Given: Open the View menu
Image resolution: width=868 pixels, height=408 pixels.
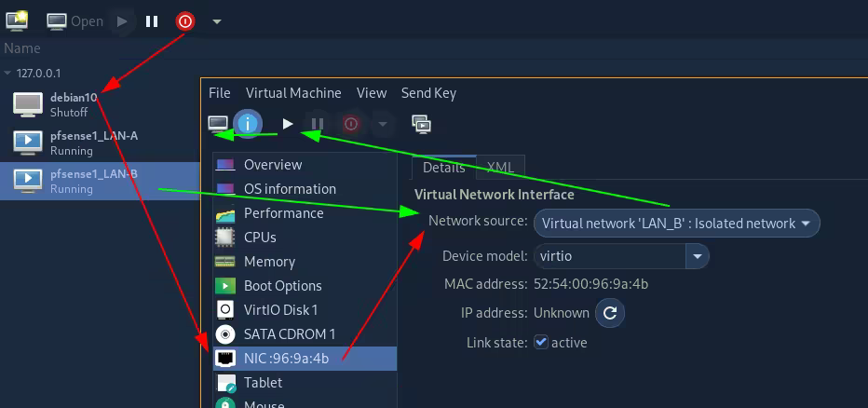Looking at the screenshot, I should [x=372, y=93].
